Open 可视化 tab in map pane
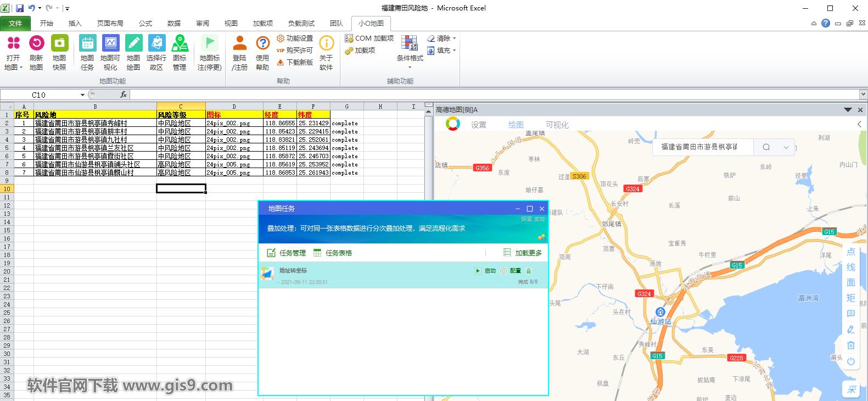This screenshot has height=401, width=868. tap(557, 125)
